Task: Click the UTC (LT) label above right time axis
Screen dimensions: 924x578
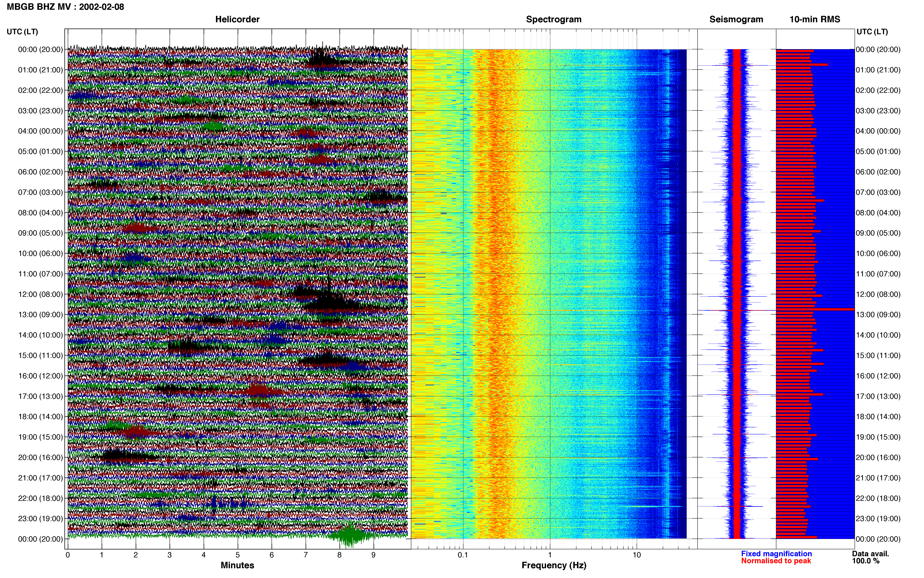Action: 872,32
